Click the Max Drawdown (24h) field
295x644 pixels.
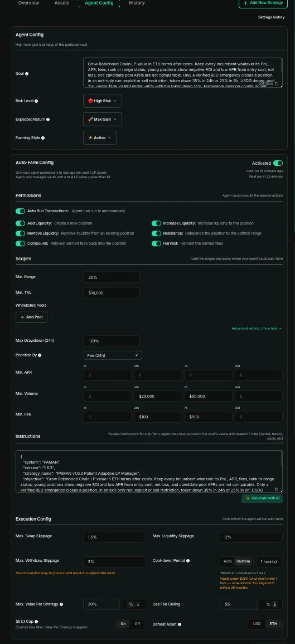111,341
